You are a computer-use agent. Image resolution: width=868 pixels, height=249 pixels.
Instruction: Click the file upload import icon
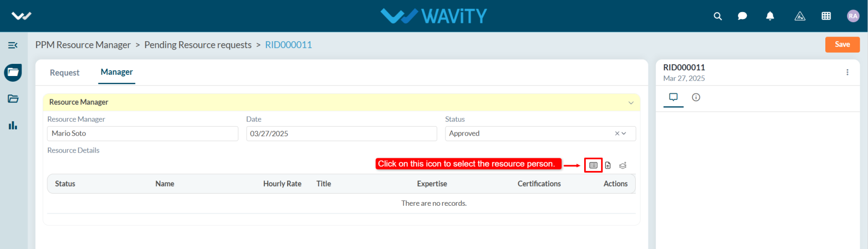coord(608,165)
